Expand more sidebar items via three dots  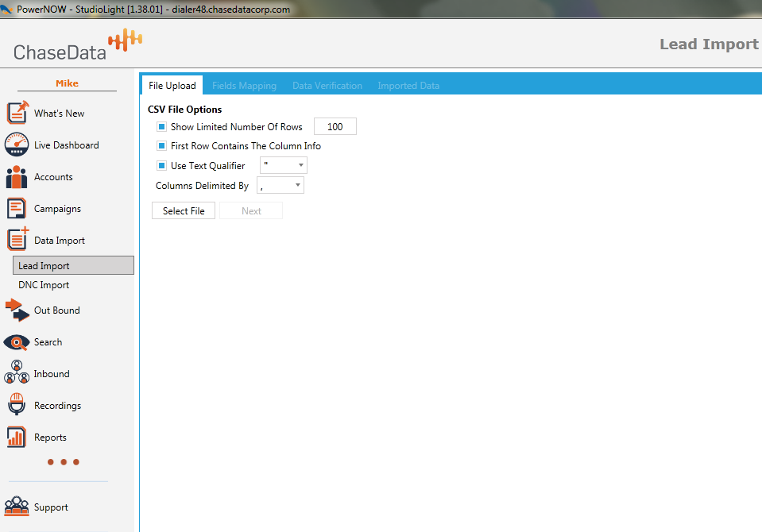64,462
